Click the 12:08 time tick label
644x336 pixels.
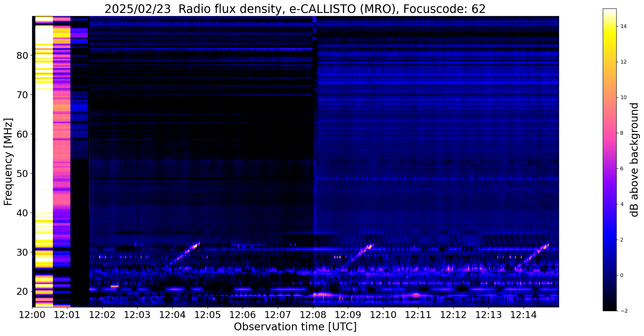click(x=313, y=315)
